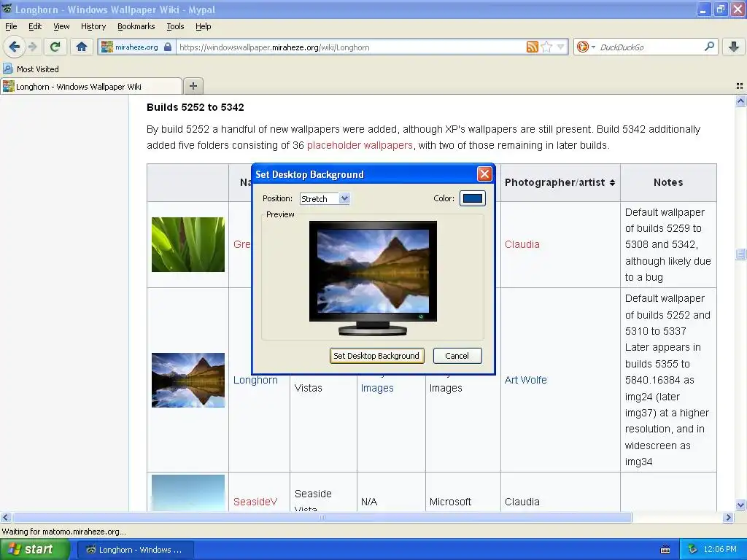
Task: Select the Longhorn - Windows Wallpaper Wiki tab
Action: pyautogui.click(x=90, y=86)
